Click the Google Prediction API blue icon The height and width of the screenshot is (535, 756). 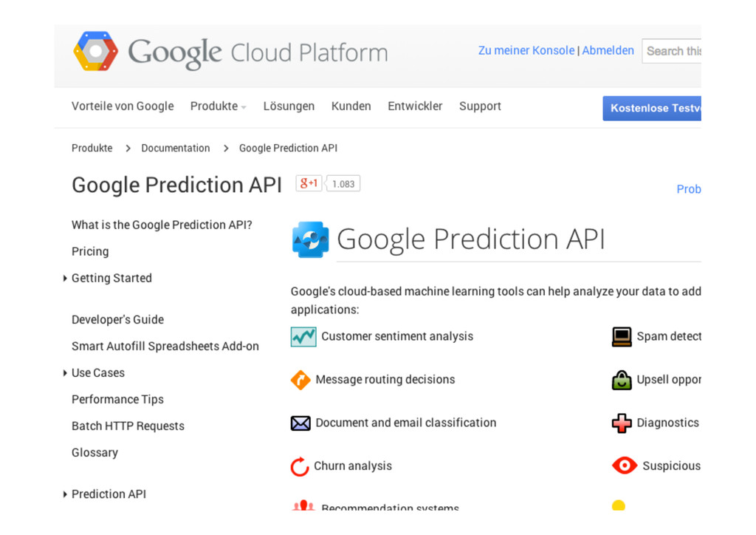tap(310, 239)
